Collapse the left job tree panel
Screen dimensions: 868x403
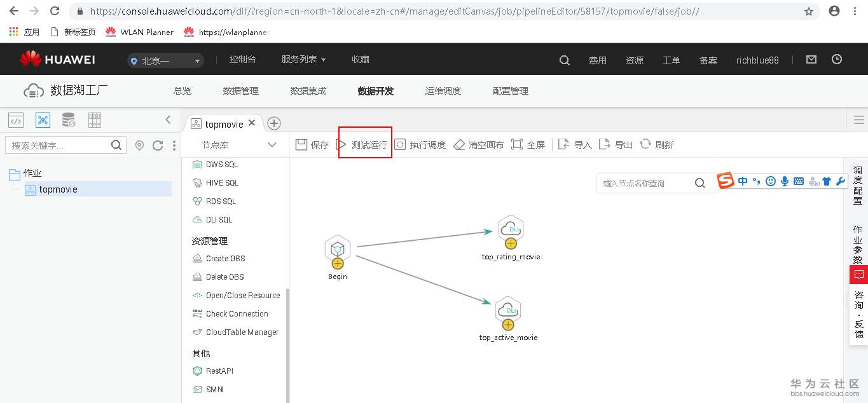click(x=168, y=120)
